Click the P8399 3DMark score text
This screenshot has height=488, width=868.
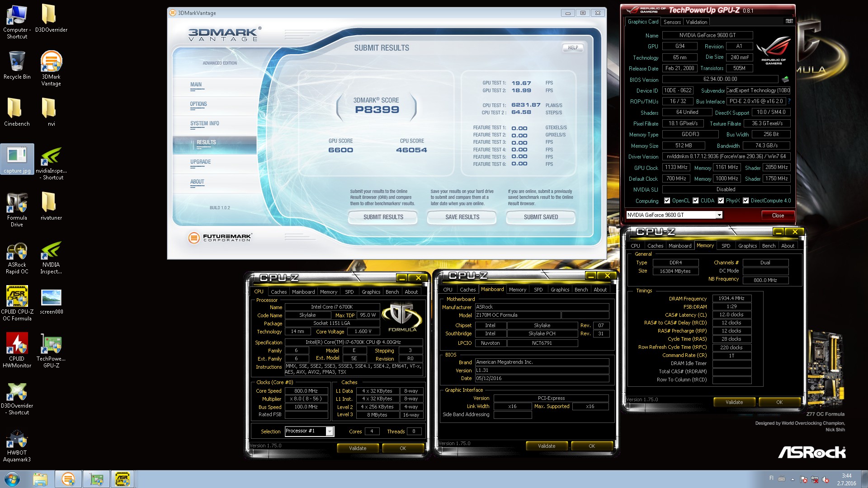(x=377, y=110)
